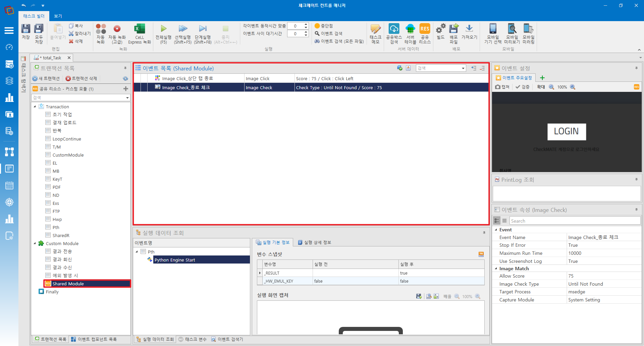644x346 pixels.
Task: Open 모바일 기기 선택
Action: [x=493, y=34]
